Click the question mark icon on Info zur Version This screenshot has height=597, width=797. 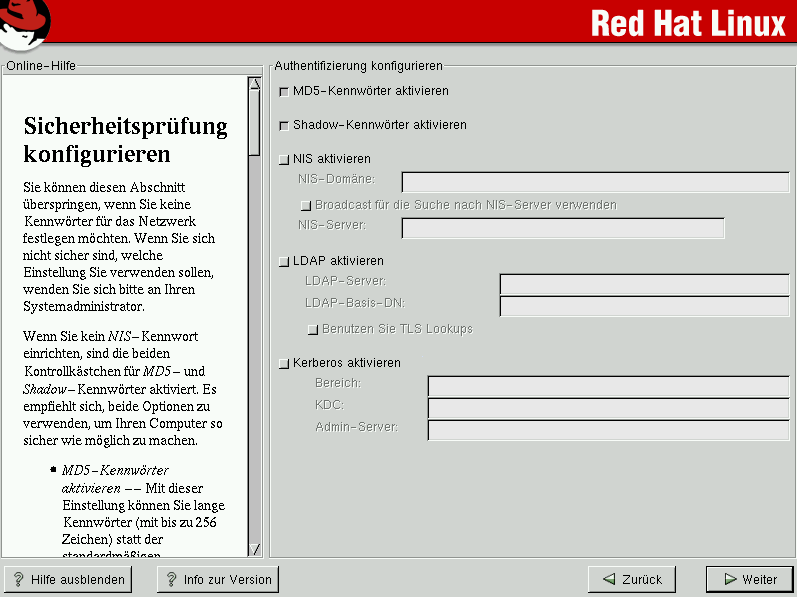click(x=171, y=579)
